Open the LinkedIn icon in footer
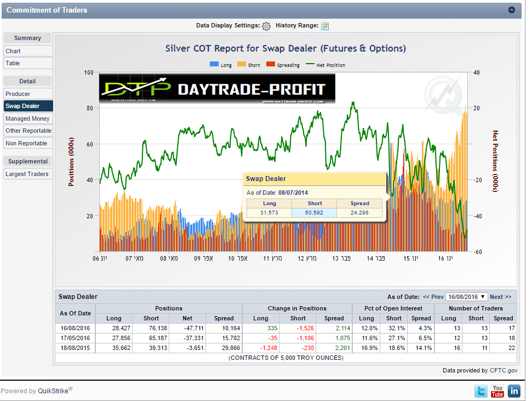 coord(514,391)
